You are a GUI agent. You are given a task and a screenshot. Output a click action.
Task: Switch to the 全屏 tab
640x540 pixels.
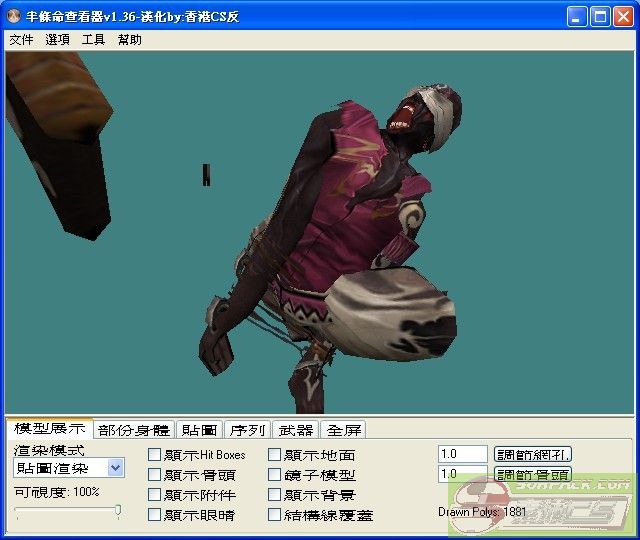click(x=344, y=430)
